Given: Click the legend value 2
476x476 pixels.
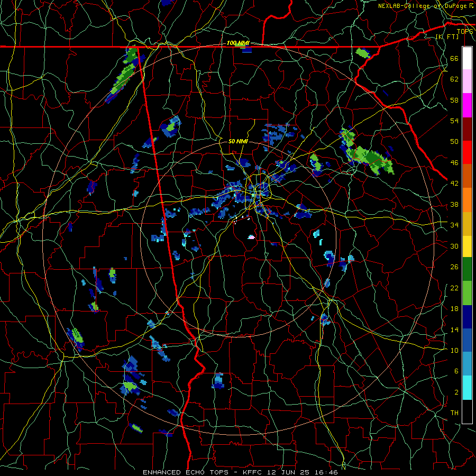Looking at the screenshot, I should 456,392.
